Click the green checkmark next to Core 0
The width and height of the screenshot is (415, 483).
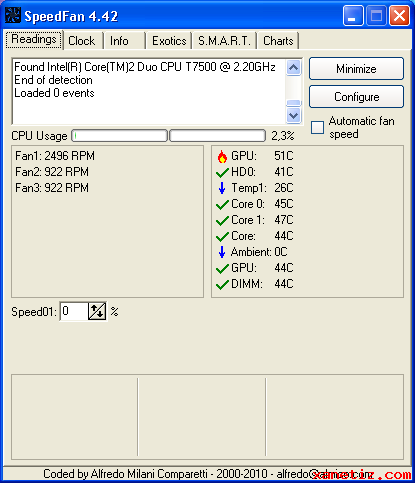222,204
